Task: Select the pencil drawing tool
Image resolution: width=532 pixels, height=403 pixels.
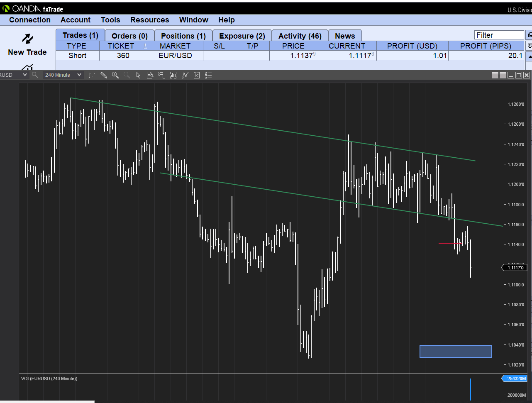Action: point(104,75)
